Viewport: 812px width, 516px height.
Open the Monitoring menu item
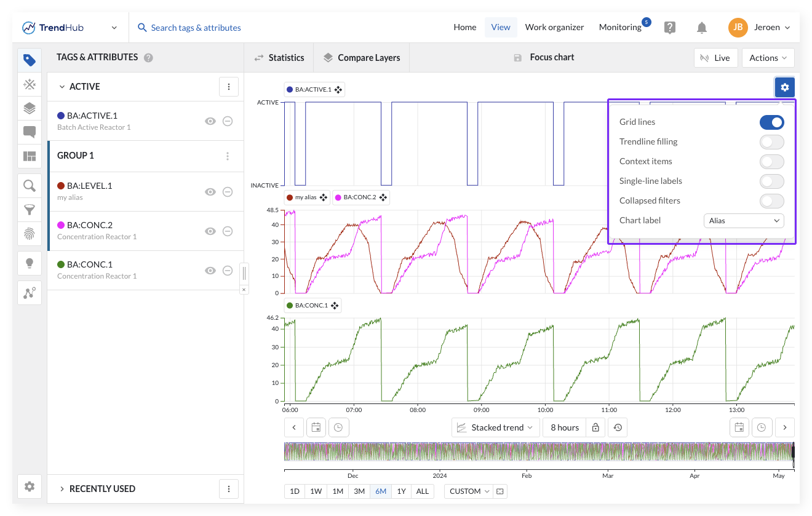point(620,28)
